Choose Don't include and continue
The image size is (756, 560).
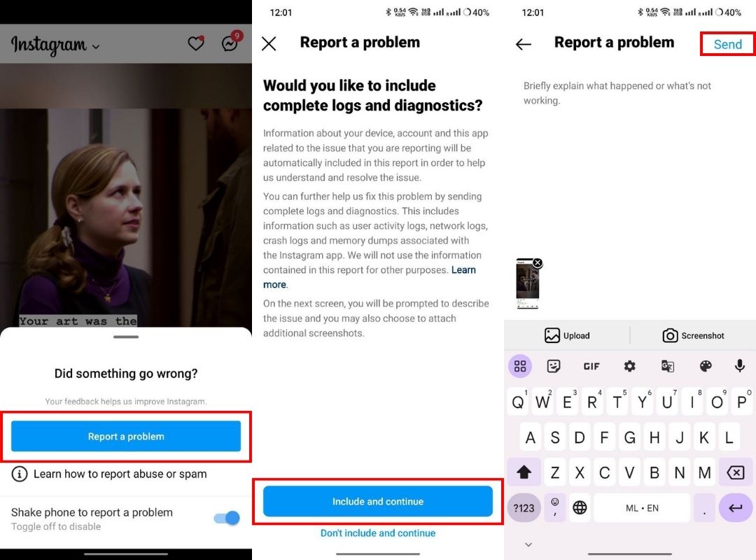[x=377, y=533]
